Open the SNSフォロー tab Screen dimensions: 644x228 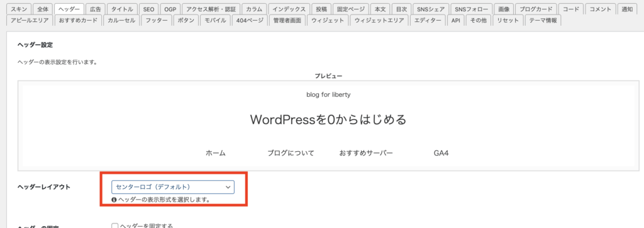click(471, 9)
